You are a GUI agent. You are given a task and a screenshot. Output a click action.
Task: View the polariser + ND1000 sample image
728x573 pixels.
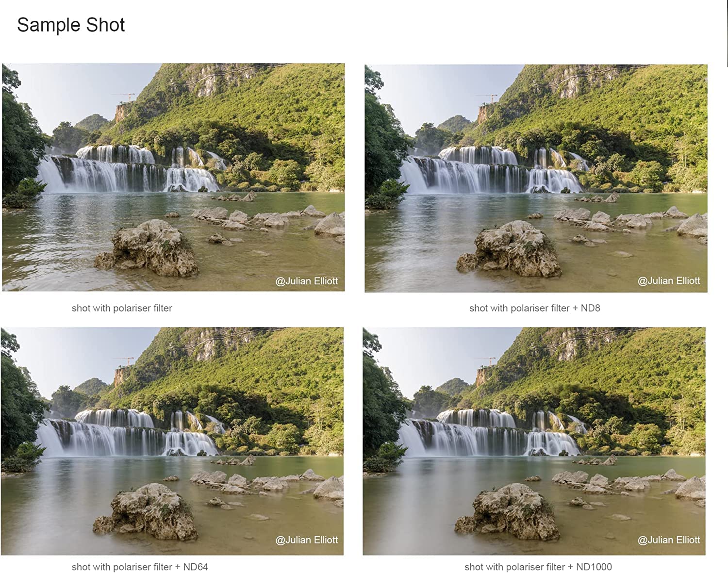[534, 441]
